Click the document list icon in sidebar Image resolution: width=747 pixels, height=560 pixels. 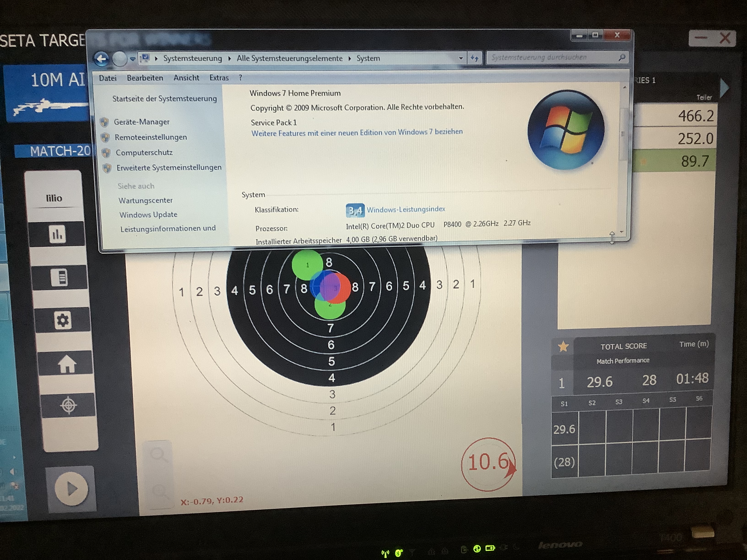pos(60,277)
